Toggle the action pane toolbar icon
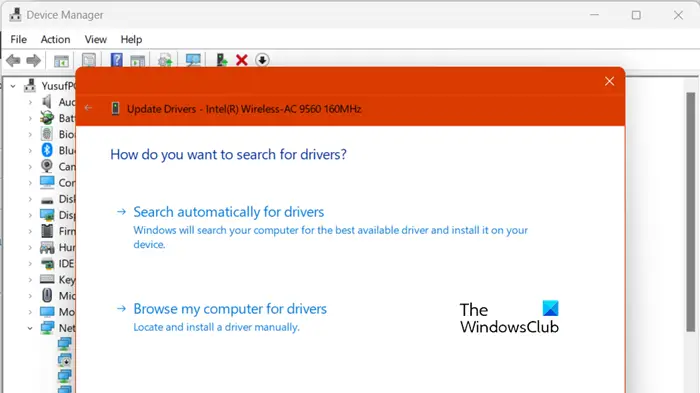The height and width of the screenshot is (393, 700). click(138, 61)
